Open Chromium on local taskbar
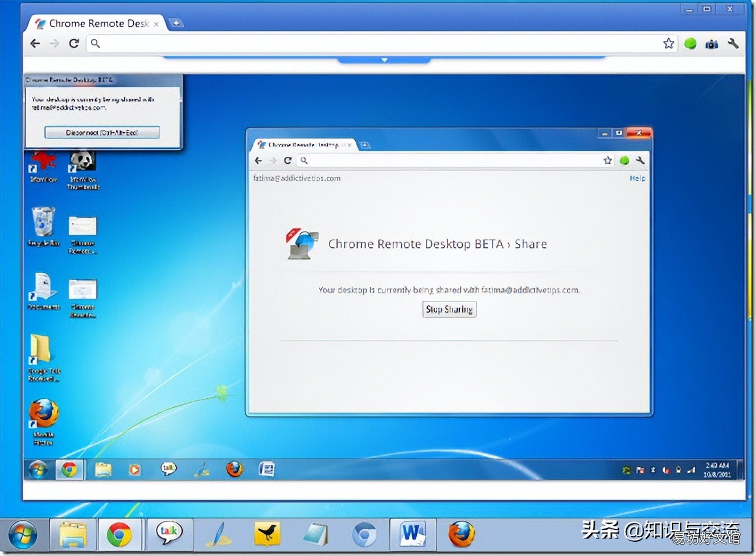The height and width of the screenshot is (556, 756). coord(364,534)
